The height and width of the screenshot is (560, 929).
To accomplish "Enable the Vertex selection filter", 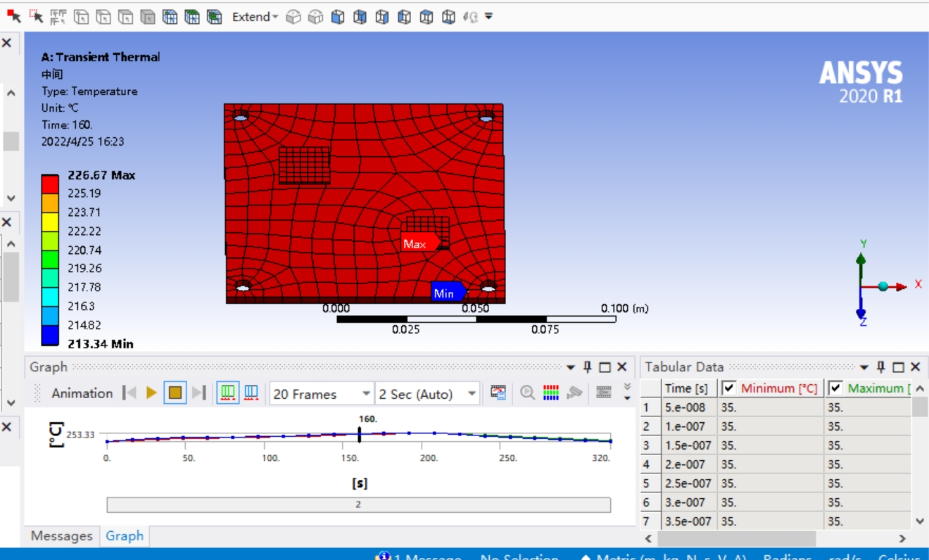I will (x=82, y=16).
